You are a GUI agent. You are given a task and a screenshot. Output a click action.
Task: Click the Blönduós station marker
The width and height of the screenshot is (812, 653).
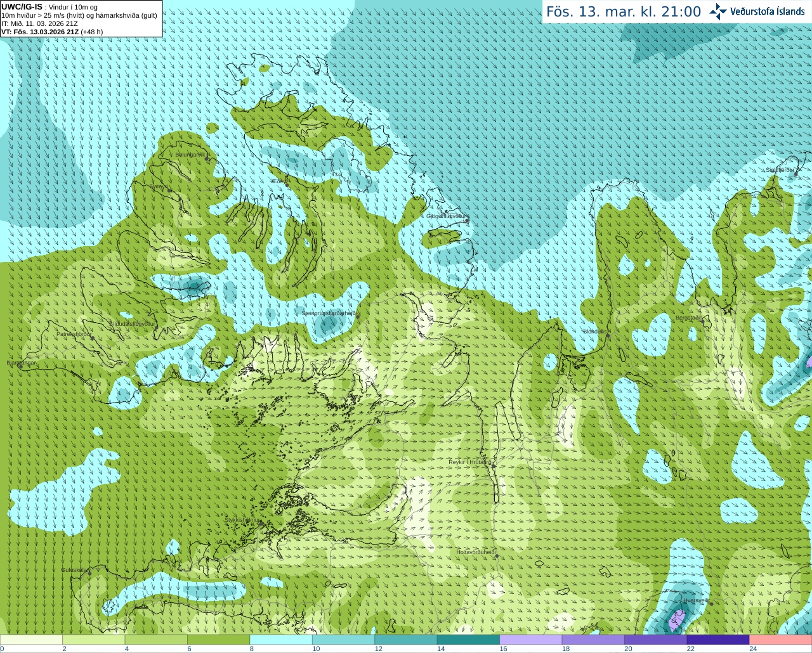coord(608,336)
